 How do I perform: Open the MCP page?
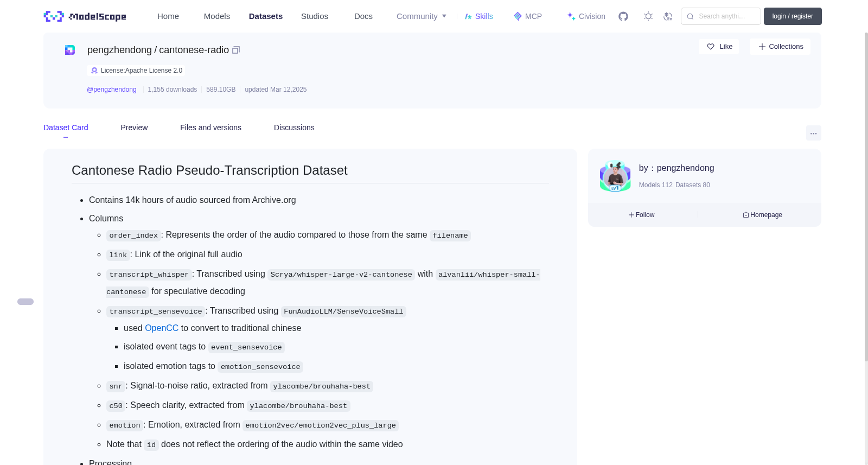528,16
